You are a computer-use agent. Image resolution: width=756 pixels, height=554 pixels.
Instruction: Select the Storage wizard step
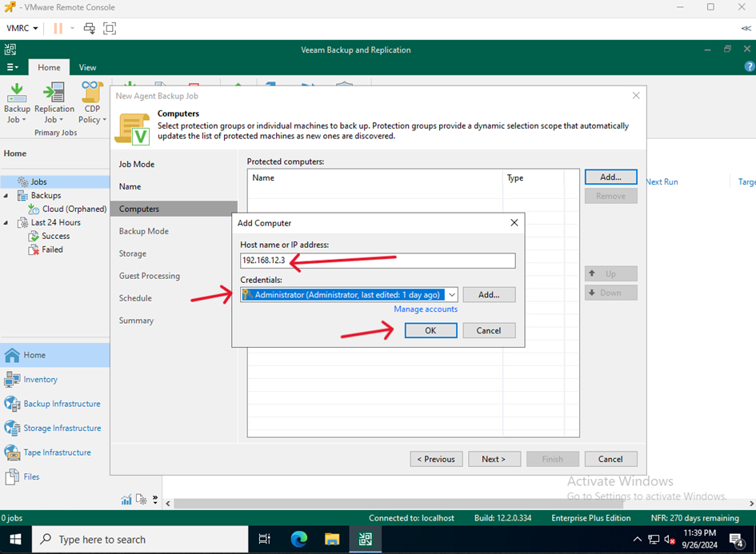pos(133,253)
